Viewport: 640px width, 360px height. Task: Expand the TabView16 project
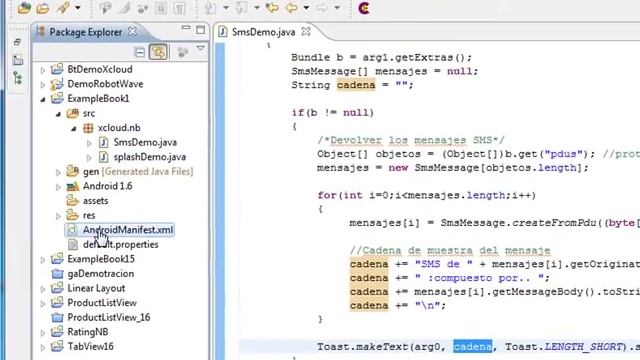pyautogui.click(x=43, y=347)
